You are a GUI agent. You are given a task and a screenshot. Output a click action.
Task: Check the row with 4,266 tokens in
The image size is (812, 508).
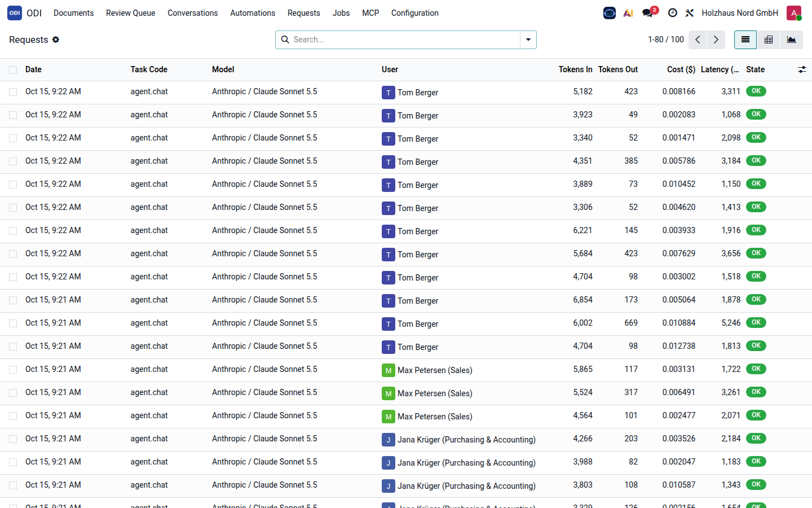pyautogui.click(x=13, y=439)
